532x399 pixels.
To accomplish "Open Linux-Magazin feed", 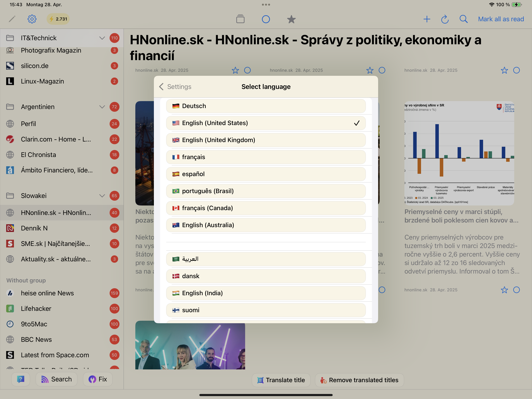I will coord(62,81).
